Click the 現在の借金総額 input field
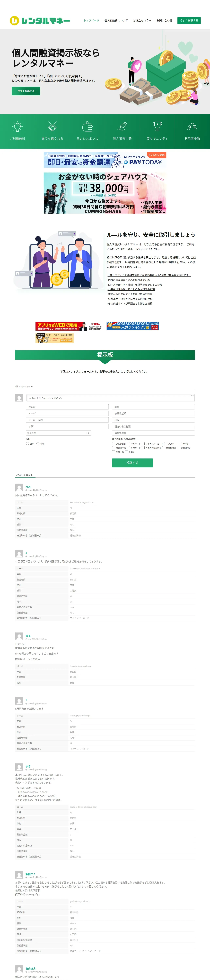 pos(153,426)
